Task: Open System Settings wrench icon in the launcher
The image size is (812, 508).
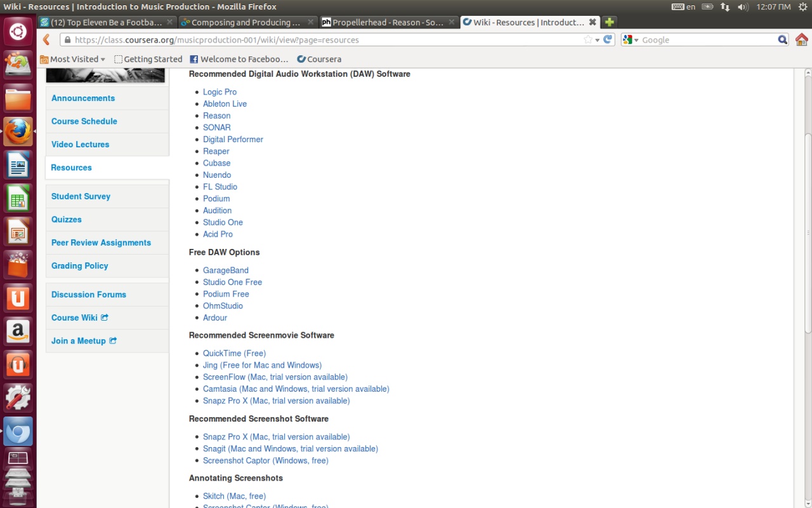Action: pos(18,398)
